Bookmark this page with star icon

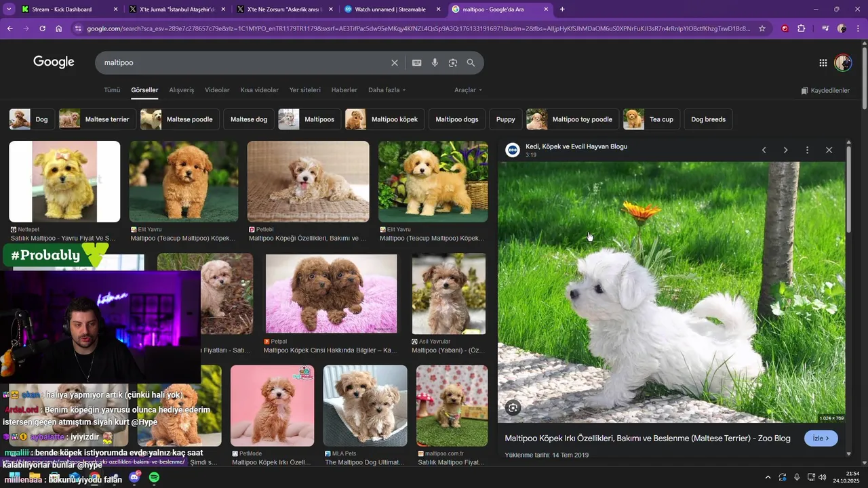click(x=762, y=28)
